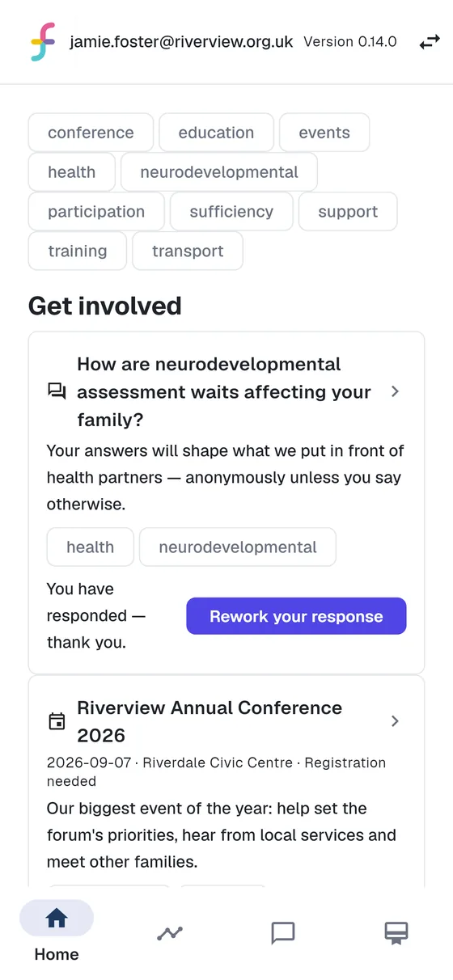Toggle the education filter tag
The width and height of the screenshot is (453, 980).
[x=216, y=133]
